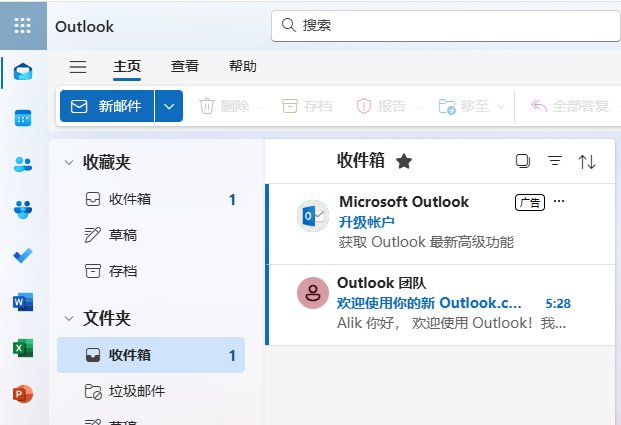
Task: Open To Do checkmark app
Action: (23, 256)
